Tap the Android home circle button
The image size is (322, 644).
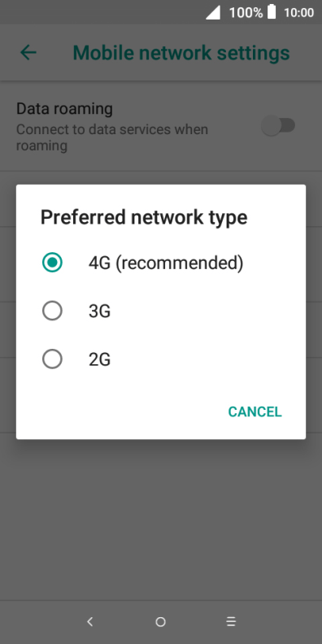point(160,622)
